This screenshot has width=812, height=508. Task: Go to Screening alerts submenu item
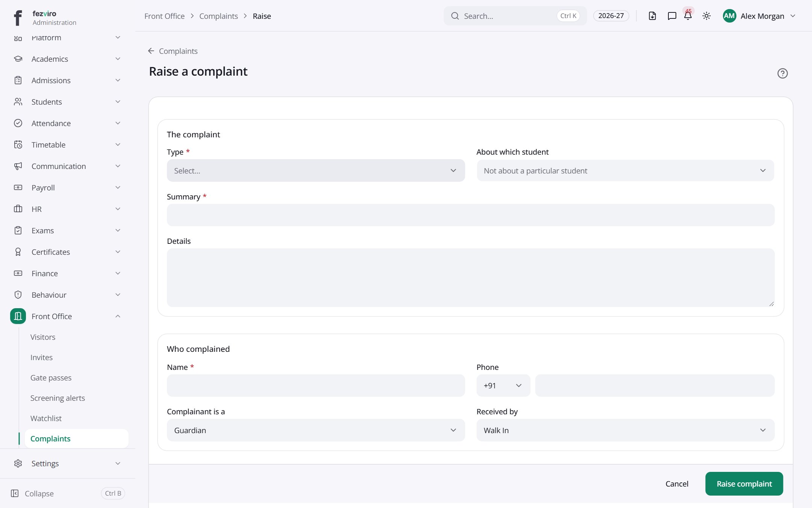pos(58,398)
